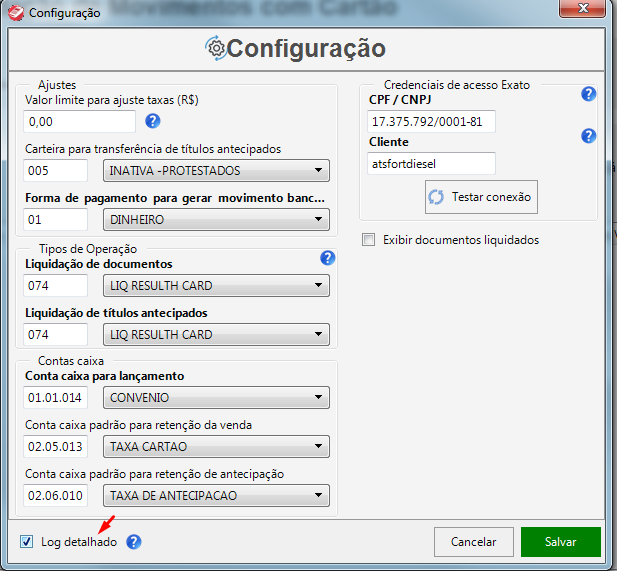Click conta caixa code field 01.01.014
617x571 pixels.
pyautogui.click(x=55, y=397)
